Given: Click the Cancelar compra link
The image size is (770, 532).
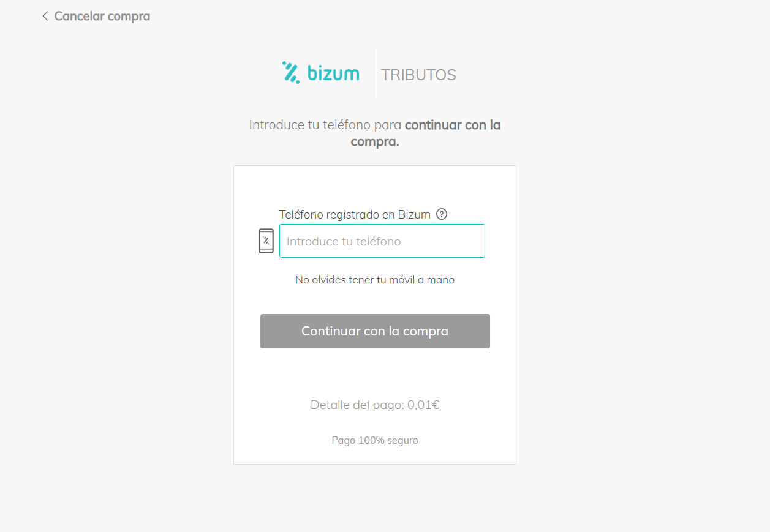Looking at the screenshot, I should click(x=102, y=16).
